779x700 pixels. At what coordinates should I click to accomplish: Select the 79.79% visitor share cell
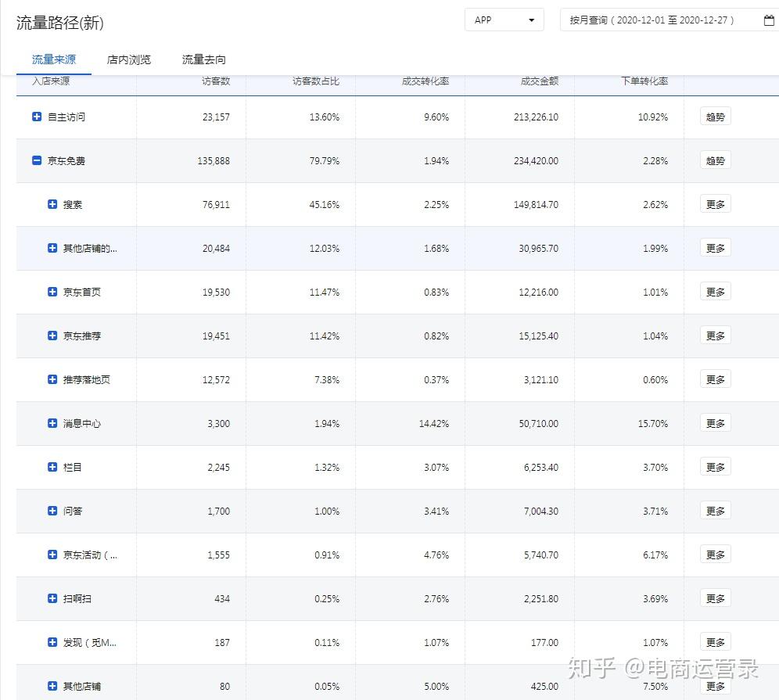click(x=325, y=161)
